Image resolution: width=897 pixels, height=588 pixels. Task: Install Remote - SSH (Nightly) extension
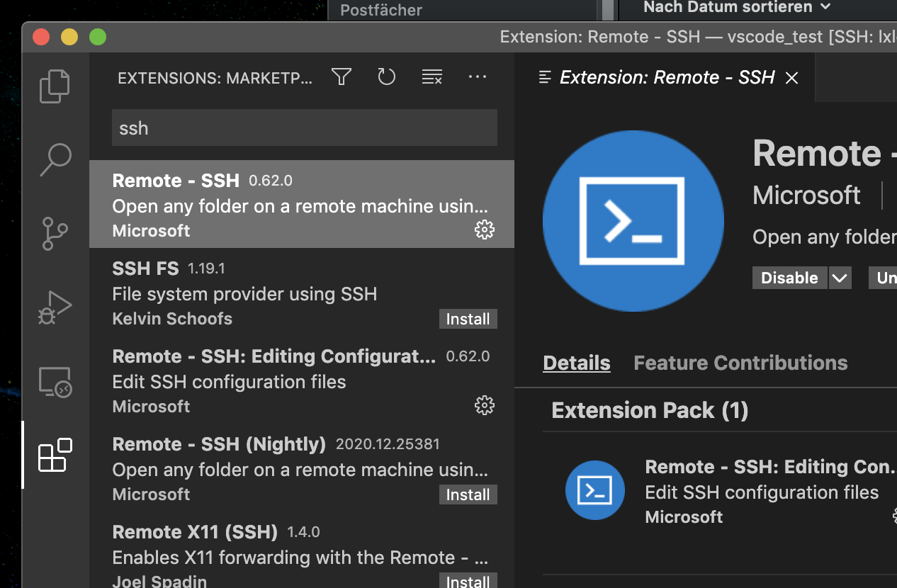468,494
